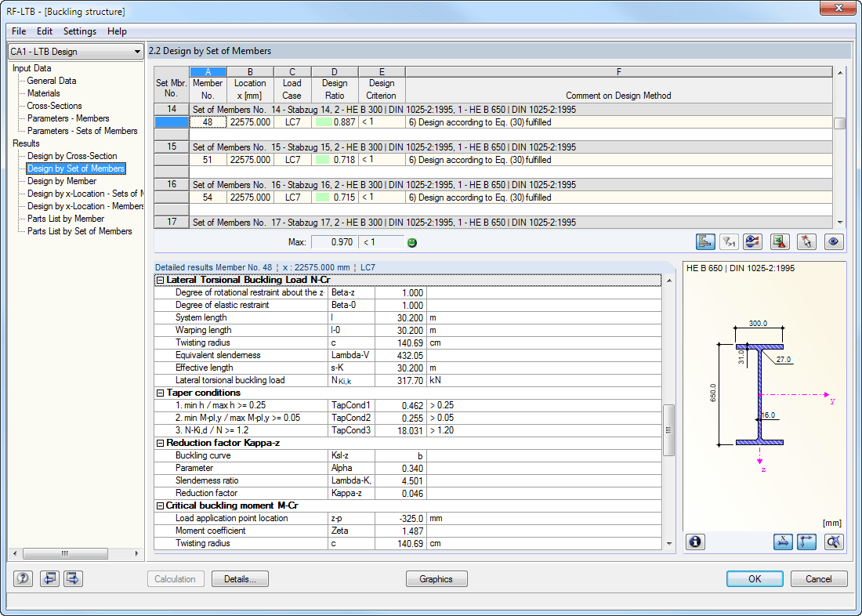Go to the next window with right arrow icon
The width and height of the screenshot is (862, 616).
[x=73, y=578]
